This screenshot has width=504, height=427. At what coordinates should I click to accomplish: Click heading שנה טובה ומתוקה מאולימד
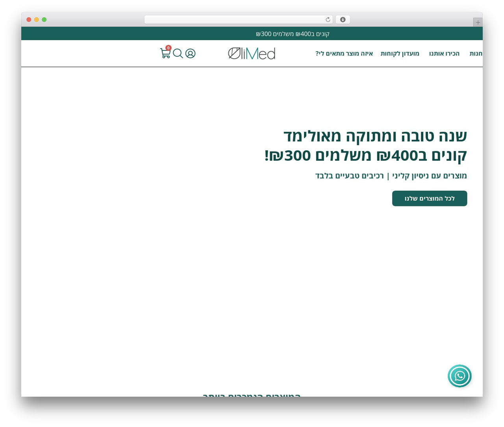(x=375, y=136)
